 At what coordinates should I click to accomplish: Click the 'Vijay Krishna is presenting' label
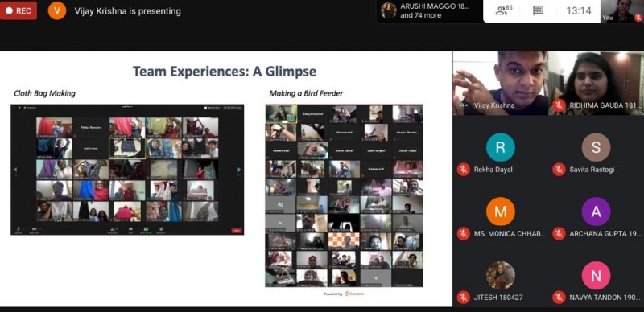[x=128, y=11]
